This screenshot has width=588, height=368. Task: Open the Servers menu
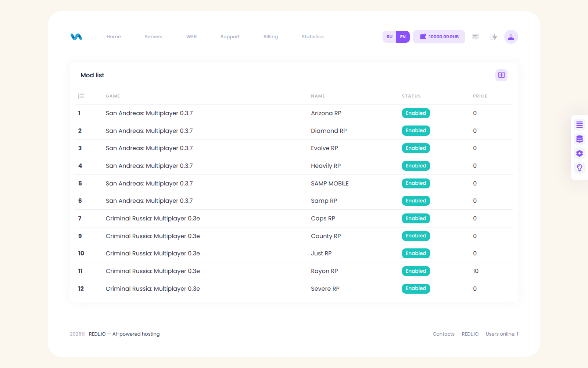pyautogui.click(x=154, y=37)
